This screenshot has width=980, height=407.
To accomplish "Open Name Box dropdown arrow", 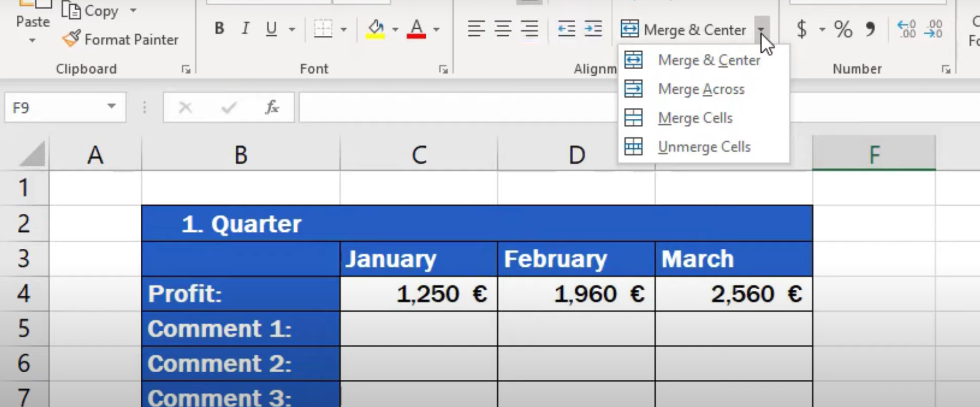I will tap(111, 106).
